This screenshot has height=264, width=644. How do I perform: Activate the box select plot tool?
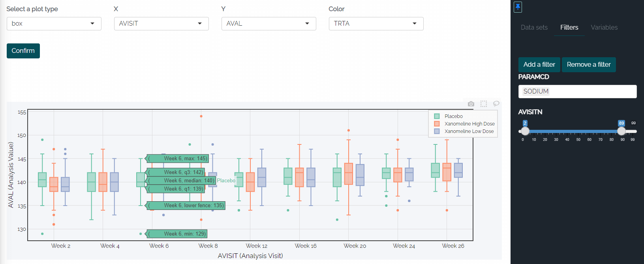(484, 104)
